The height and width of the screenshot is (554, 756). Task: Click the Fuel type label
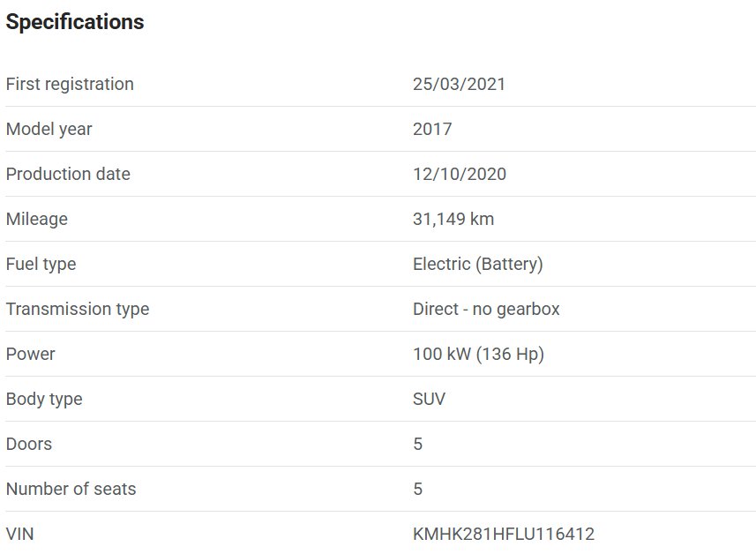pos(41,264)
